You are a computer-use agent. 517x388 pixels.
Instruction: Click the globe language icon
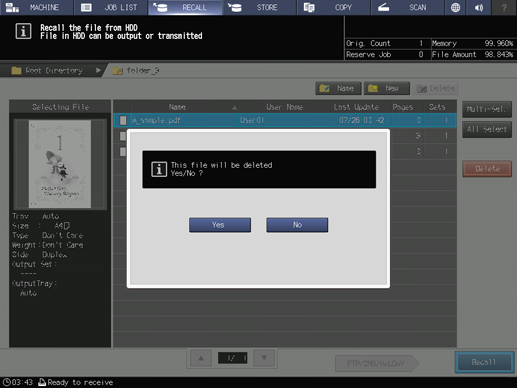coord(455,7)
